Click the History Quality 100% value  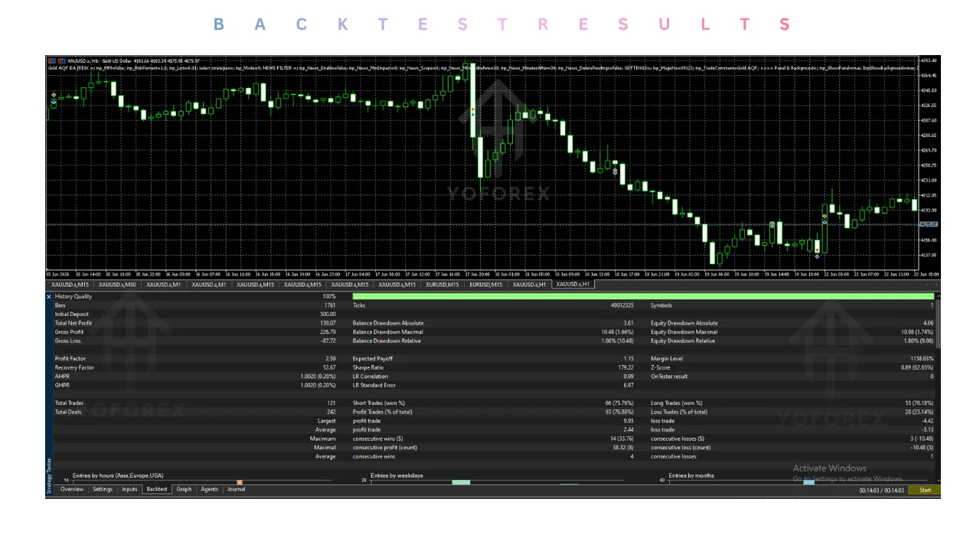pos(329,296)
